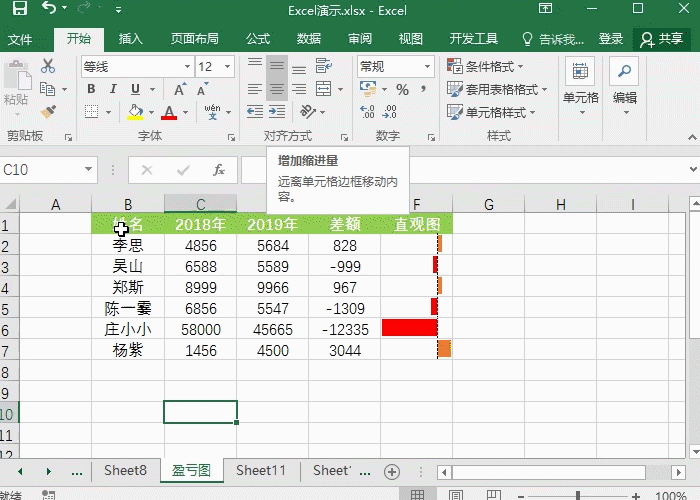
Task: Switch to the Insert (插入) tab
Action: pyautogui.click(x=130, y=39)
